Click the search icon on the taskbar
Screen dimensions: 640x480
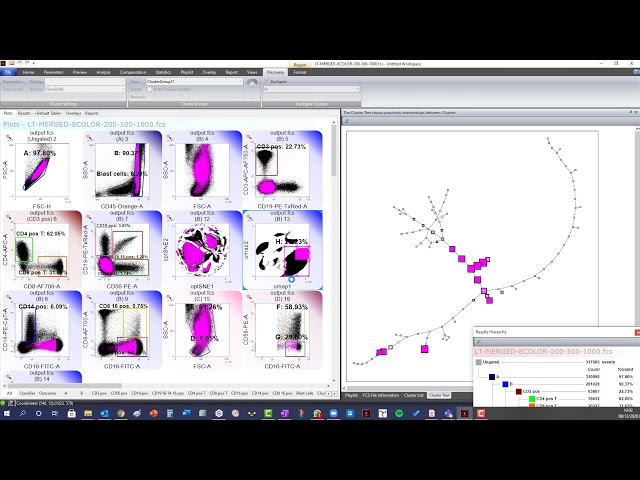pyautogui.click(x=22, y=413)
